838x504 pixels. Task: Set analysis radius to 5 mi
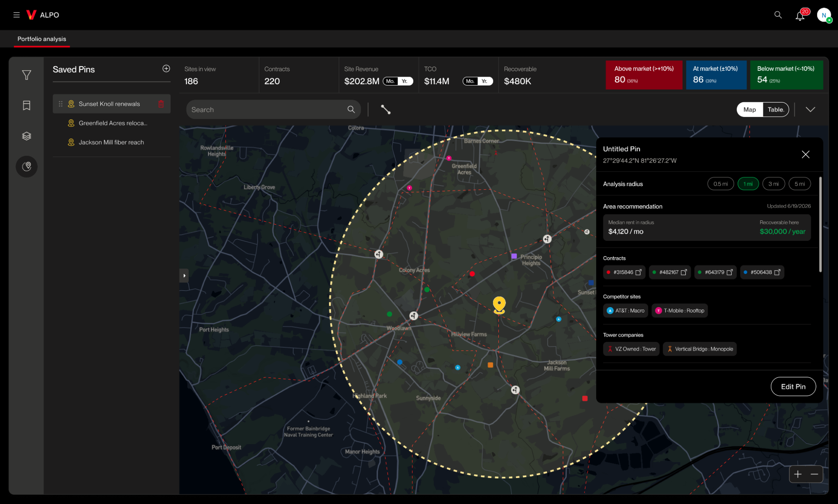pyautogui.click(x=799, y=184)
